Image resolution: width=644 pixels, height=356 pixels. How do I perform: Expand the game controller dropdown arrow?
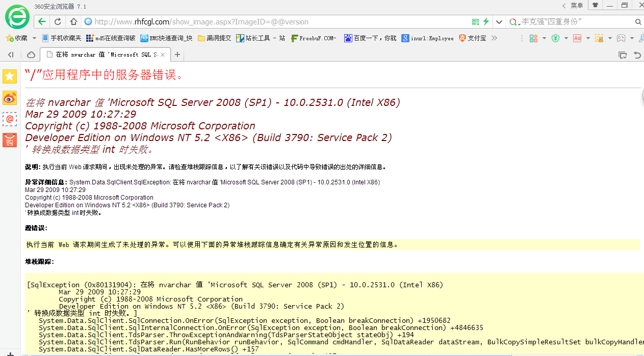632,38
